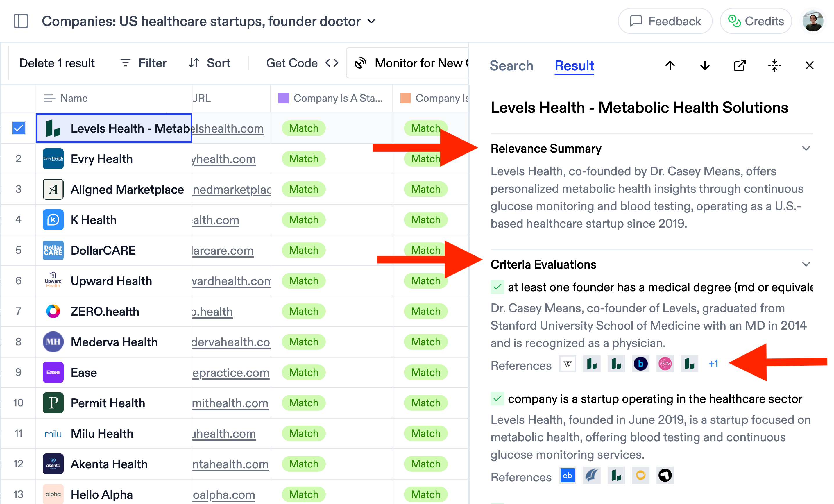The image size is (834, 504).
Task: Click the collapse-all sections icon
Action: pyautogui.click(x=774, y=65)
